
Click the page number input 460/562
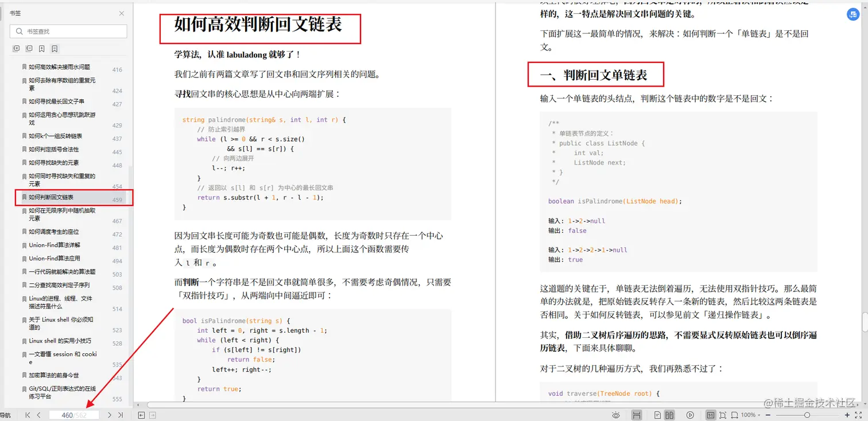[x=75, y=415]
